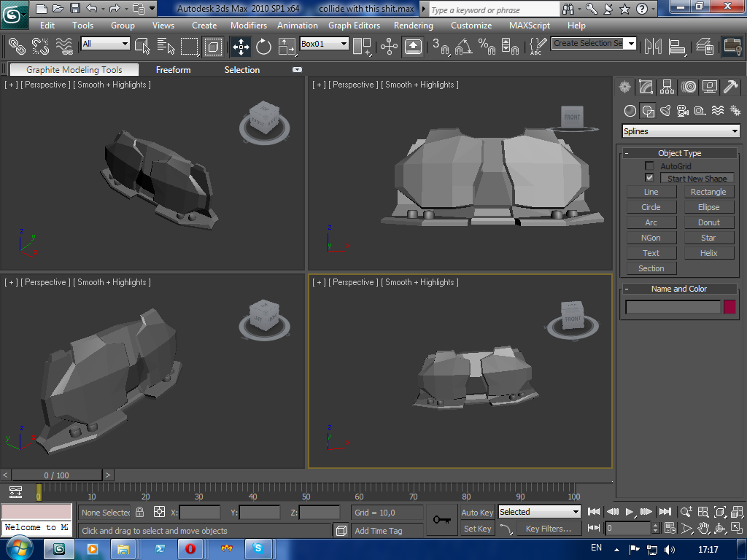747x560 pixels.
Task: Click the Key Filters button
Action: tap(548, 529)
